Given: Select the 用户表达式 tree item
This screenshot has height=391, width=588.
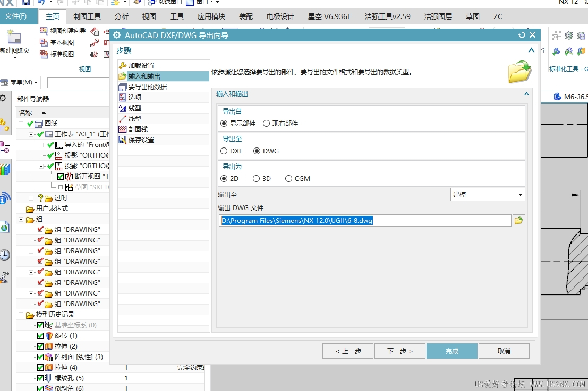Looking at the screenshot, I should click(x=52, y=208).
